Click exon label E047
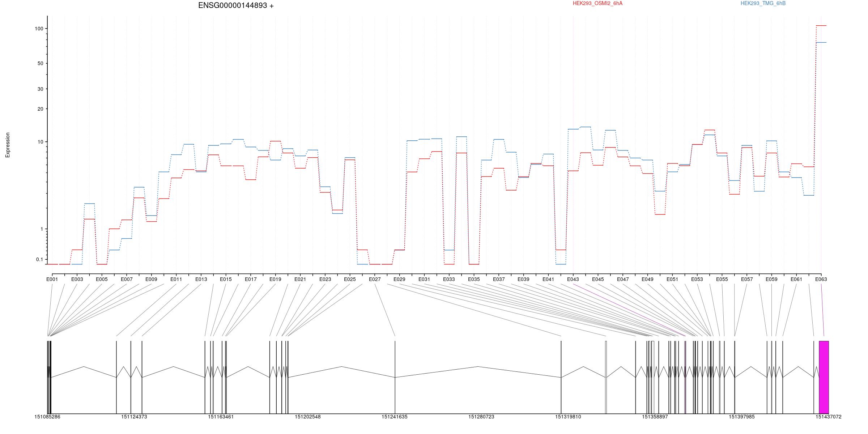The width and height of the screenshot is (868, 434). point(623,279)
